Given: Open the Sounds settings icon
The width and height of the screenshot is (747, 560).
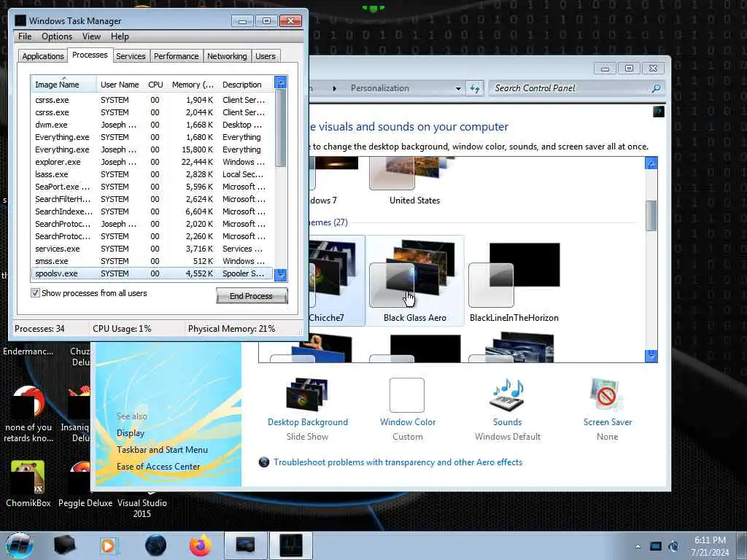Looking at the screenshot, I should pyautogui.click(x=508, y=394).
